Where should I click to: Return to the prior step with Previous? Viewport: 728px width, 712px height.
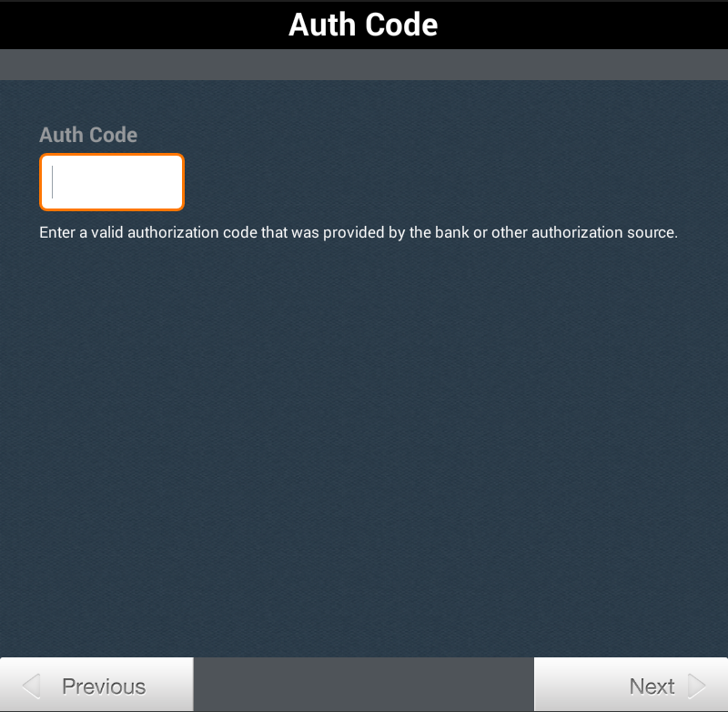pos(96,686)
